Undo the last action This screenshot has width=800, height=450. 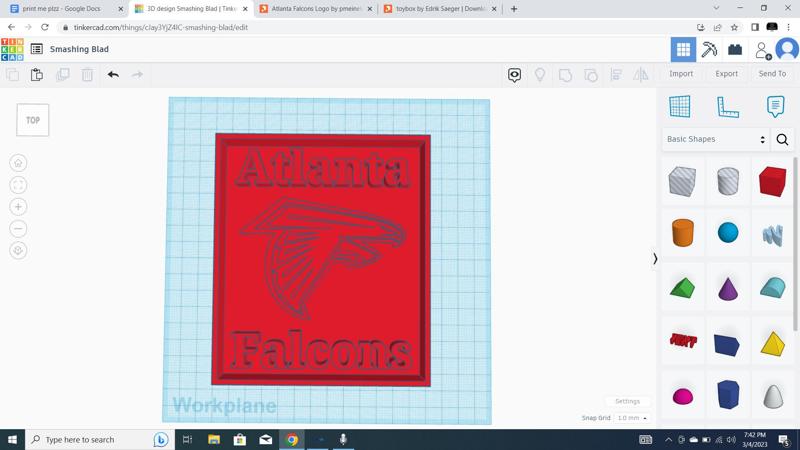[113, 74]
